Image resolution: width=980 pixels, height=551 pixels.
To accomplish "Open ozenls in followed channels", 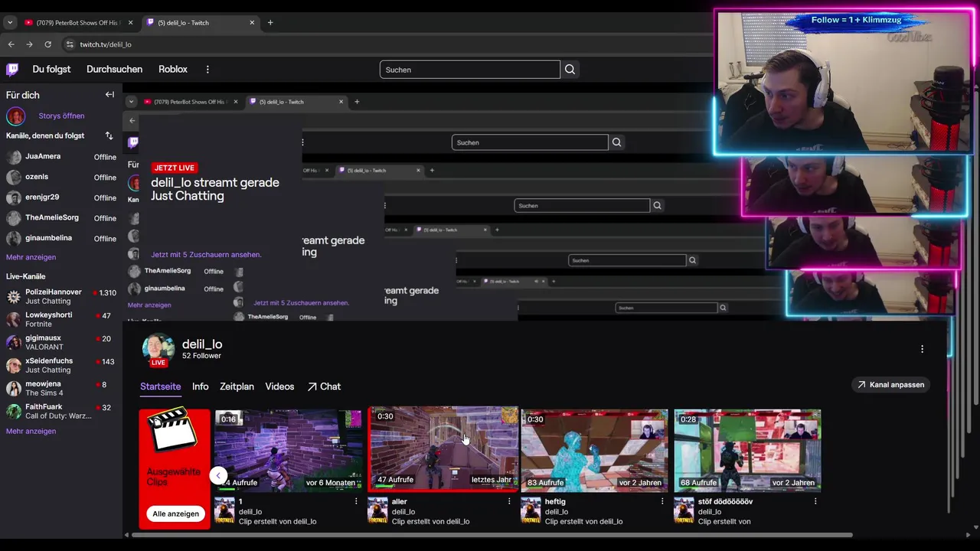I will [61, 178].
